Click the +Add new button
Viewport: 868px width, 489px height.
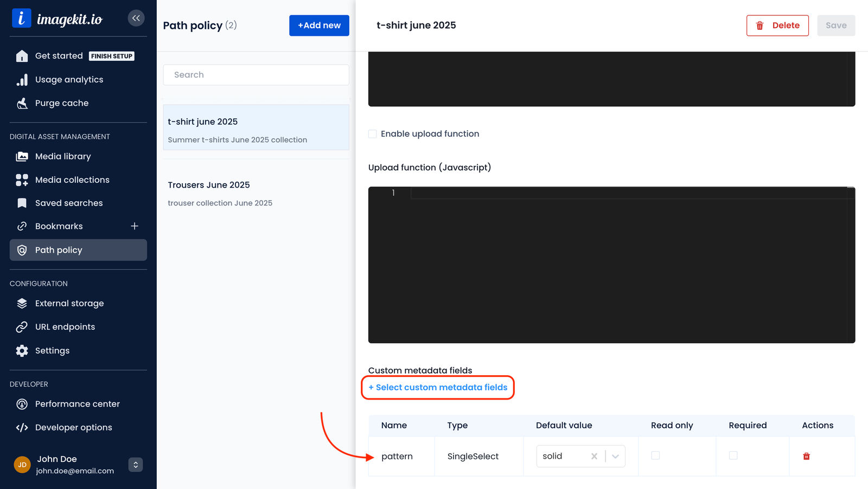(x=319, y=25)
